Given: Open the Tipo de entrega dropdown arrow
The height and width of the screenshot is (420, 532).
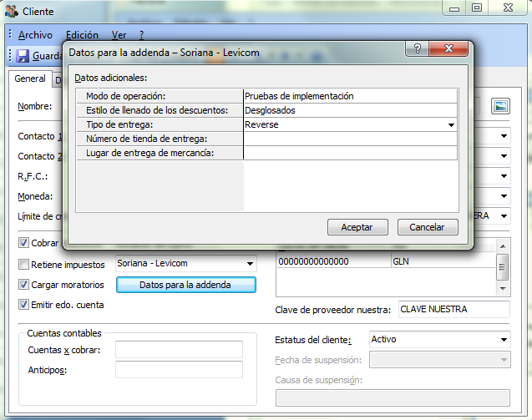Looking at the screenshot, I should point(451,125).
